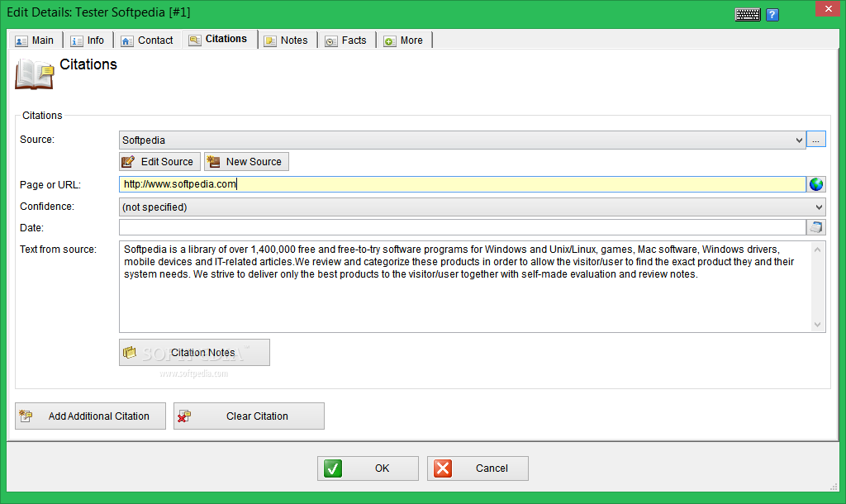Click into the Date input field
This screenshot has height=504, width=846.
tap(463, 227)
